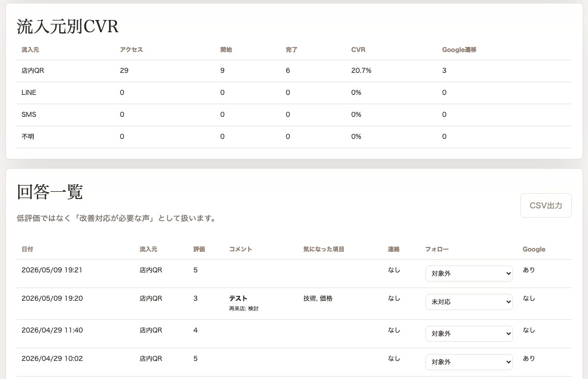Click the 完了 column header
This screenshot has width=588, height=379.
[x=292, y=50]
